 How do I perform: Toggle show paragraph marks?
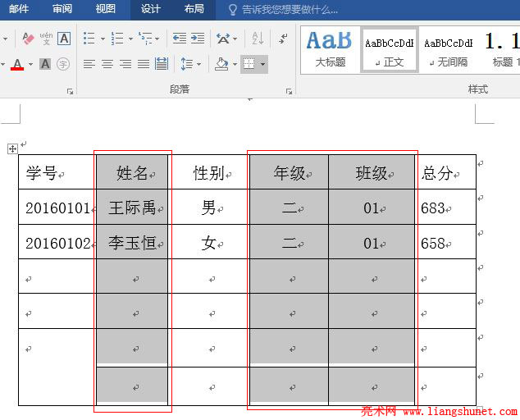coord(283,39)
